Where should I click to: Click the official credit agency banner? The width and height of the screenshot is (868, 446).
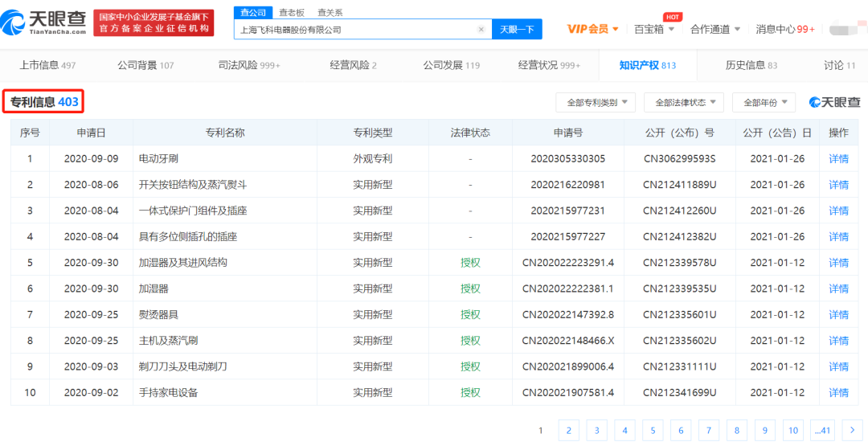(154, 23)
